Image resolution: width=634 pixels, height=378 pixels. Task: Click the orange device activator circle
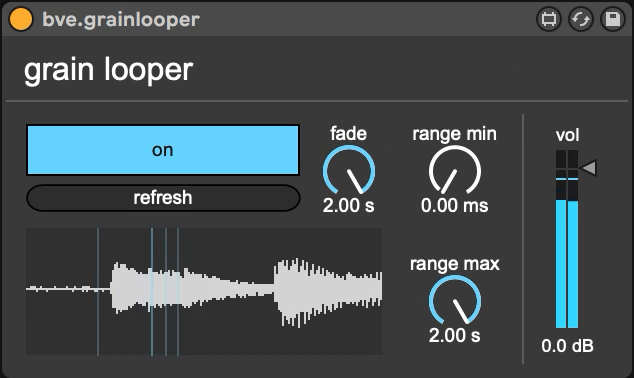(21, 19)
